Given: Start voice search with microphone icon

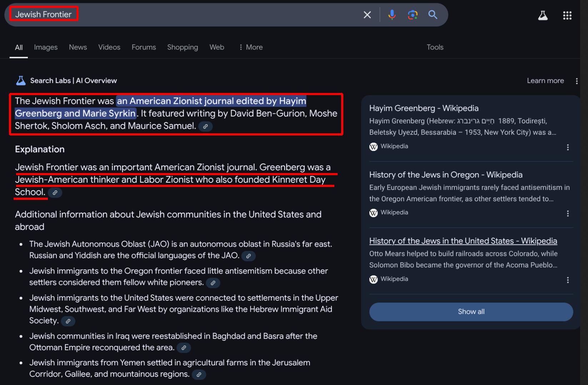Looking at the screenshot, I should pos(392,15).
